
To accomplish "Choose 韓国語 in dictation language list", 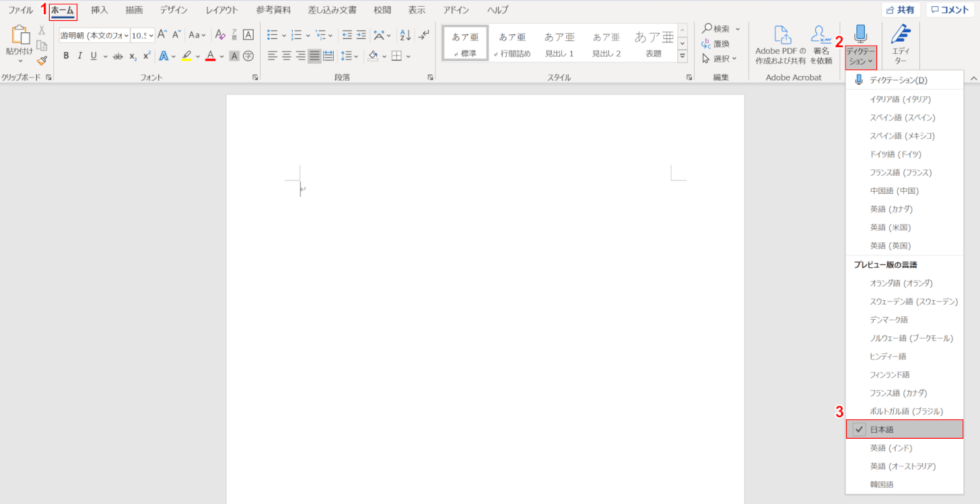I will pos(882,484).
